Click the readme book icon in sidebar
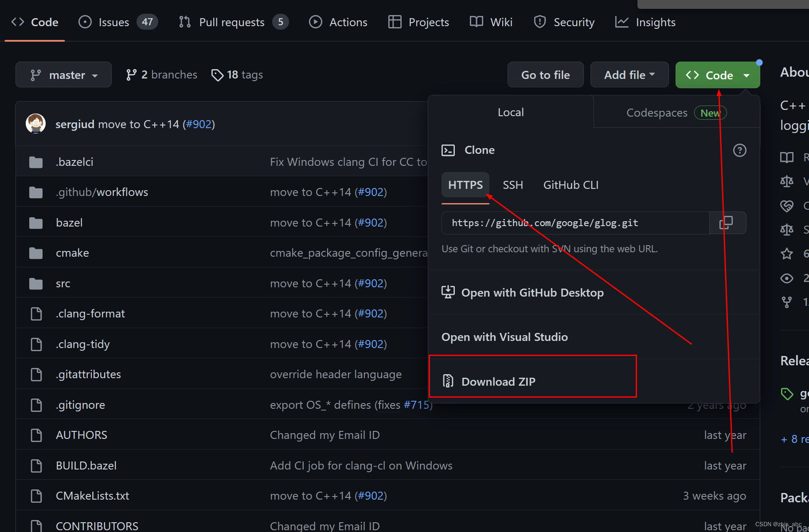 (787, 157)
